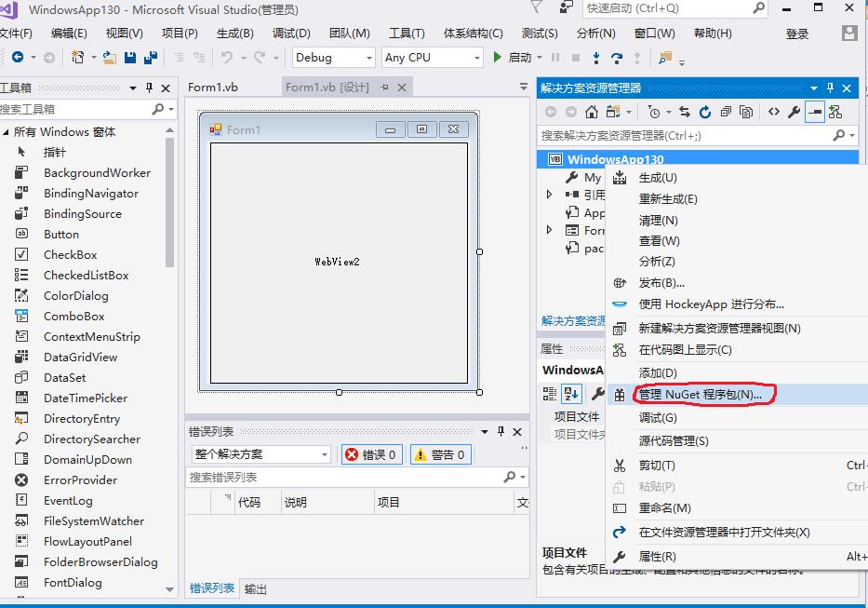The width and height of the screenshot is (868, 608).
Task: Click Properties panel alphabetical sort icon
Action: (571, 394)
